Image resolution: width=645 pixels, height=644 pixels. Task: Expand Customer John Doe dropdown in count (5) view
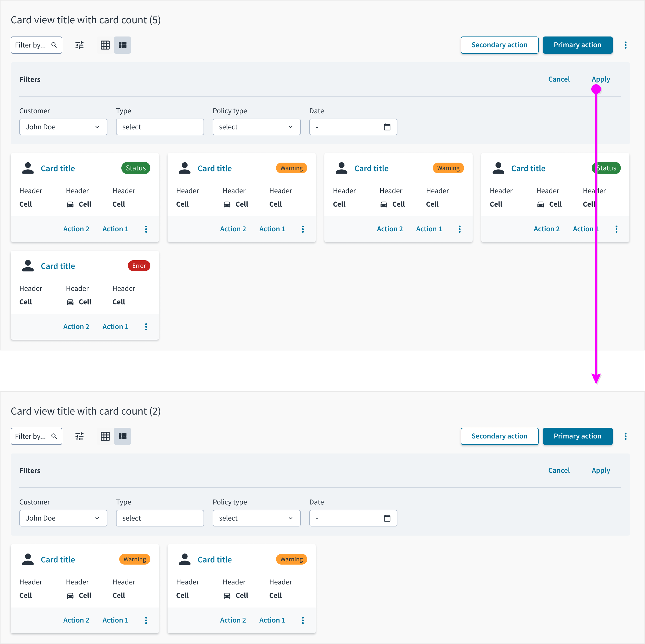(x=63, y=127)
